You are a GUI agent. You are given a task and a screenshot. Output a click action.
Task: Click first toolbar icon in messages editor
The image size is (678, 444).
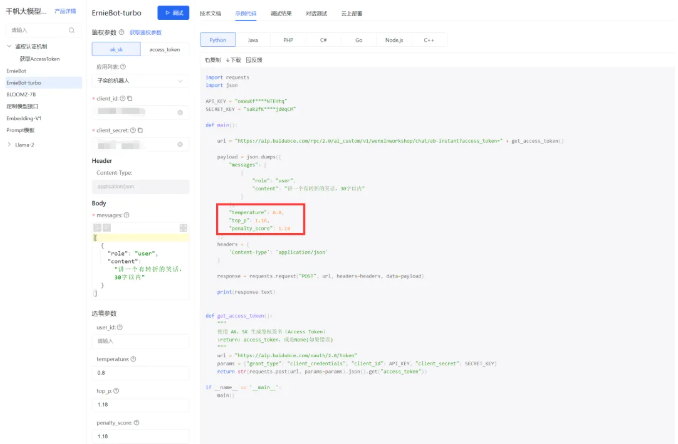click(x=97, y=228)
